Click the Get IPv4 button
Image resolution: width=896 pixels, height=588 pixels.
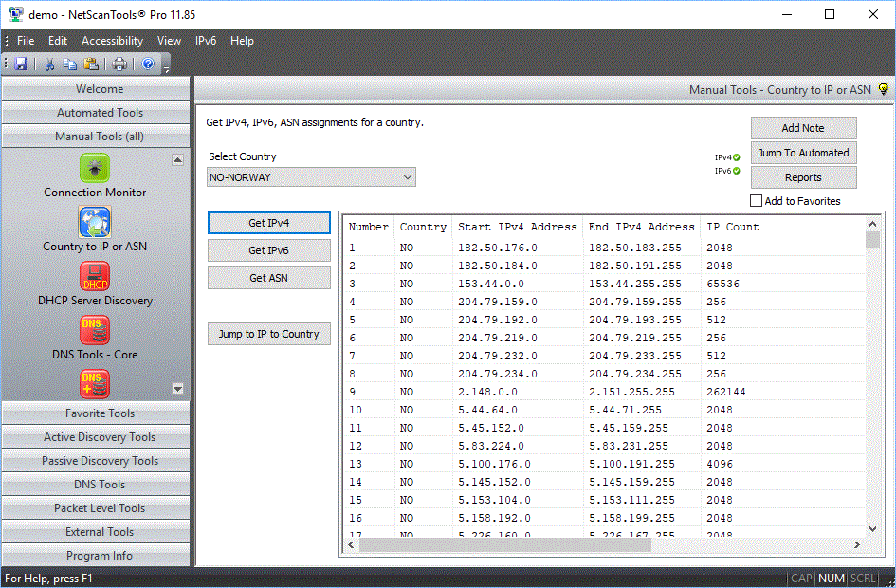(269, 223)
